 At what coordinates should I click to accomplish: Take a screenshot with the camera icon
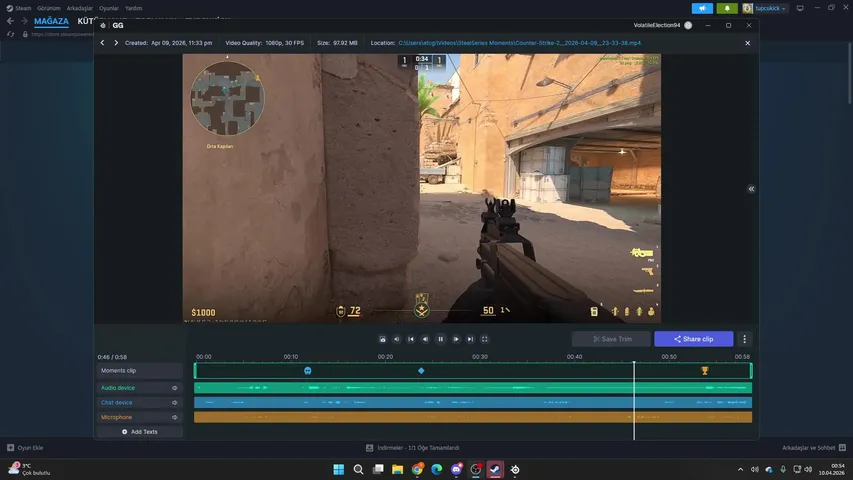click(x=382, y=339)
